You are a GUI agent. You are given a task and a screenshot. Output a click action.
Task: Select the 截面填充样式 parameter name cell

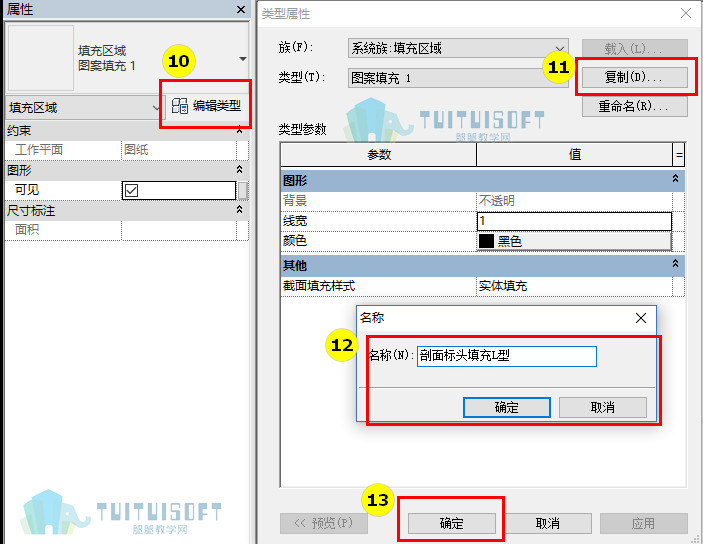pyautogui.click(x=378, y=286)
